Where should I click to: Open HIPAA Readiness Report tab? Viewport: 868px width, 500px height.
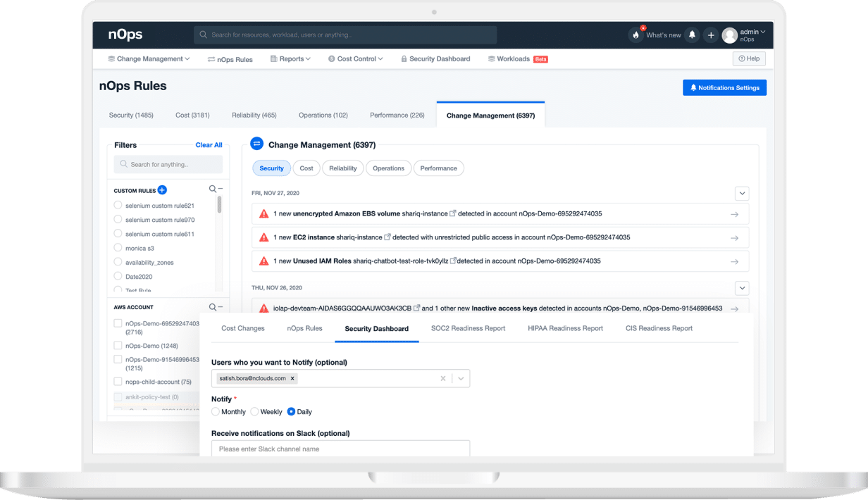[x=566, y=328]
